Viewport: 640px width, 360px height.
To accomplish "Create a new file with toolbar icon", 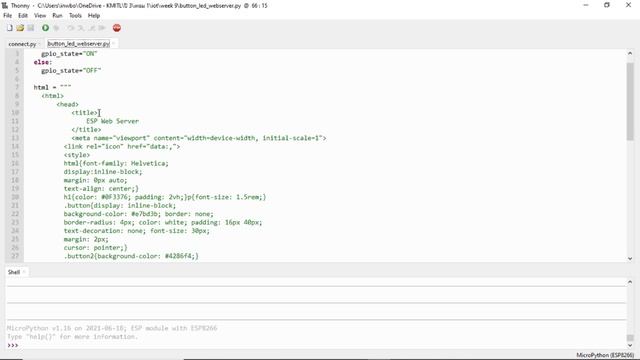I will point(9,28).
